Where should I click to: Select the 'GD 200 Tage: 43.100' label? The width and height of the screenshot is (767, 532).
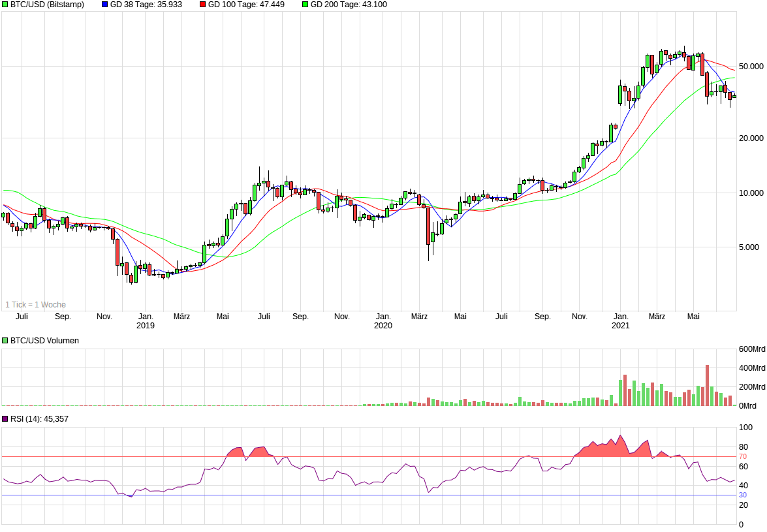349,5
